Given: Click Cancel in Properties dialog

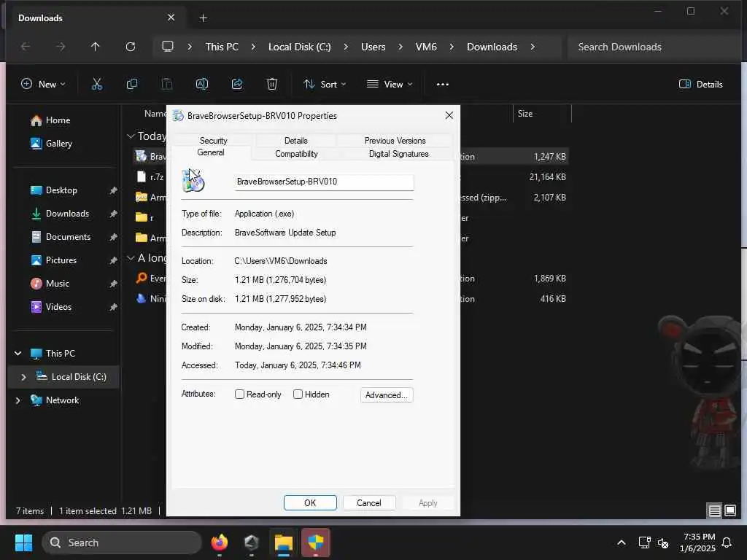Looking at the screenshot, I should (x=368, y=503).
